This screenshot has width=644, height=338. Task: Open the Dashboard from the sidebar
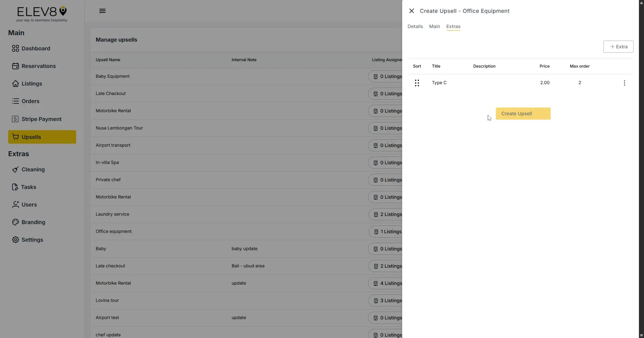(x=36, y=48)
